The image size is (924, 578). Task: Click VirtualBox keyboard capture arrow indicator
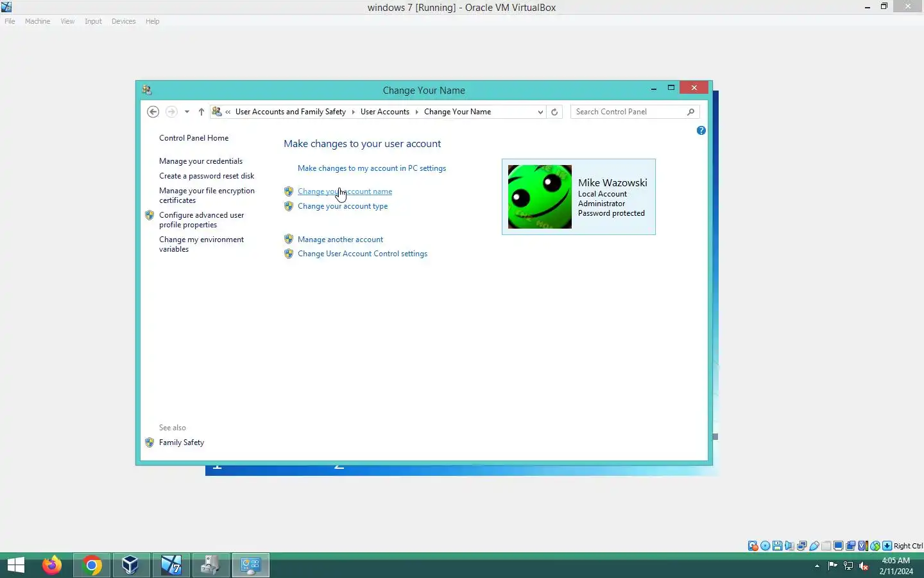coord(887,546)
